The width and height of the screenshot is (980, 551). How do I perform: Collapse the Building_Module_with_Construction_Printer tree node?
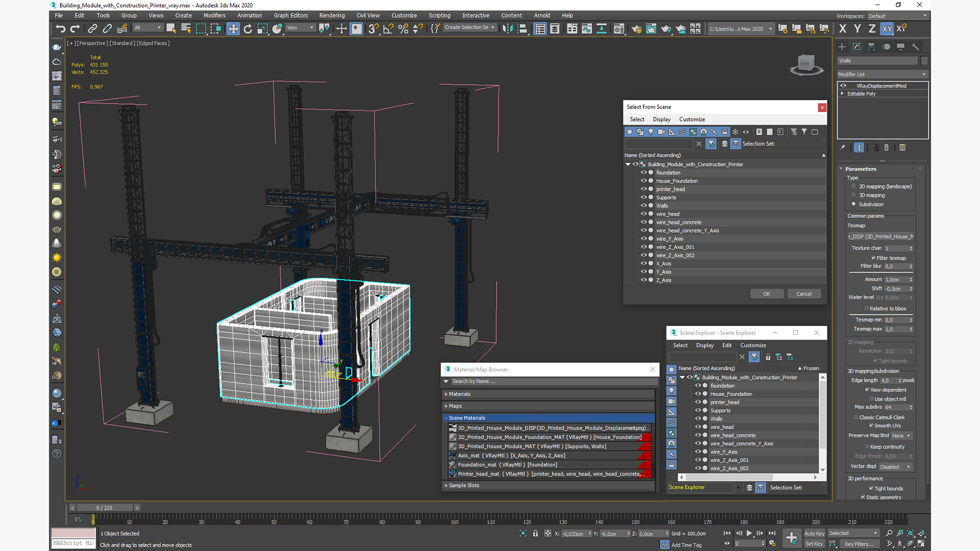coord(628,164)
